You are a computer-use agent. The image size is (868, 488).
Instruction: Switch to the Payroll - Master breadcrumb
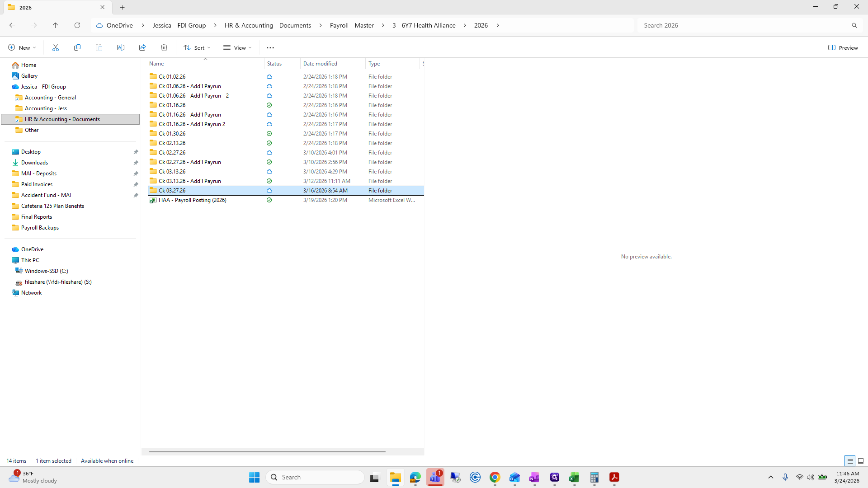(x=352, y=25)
